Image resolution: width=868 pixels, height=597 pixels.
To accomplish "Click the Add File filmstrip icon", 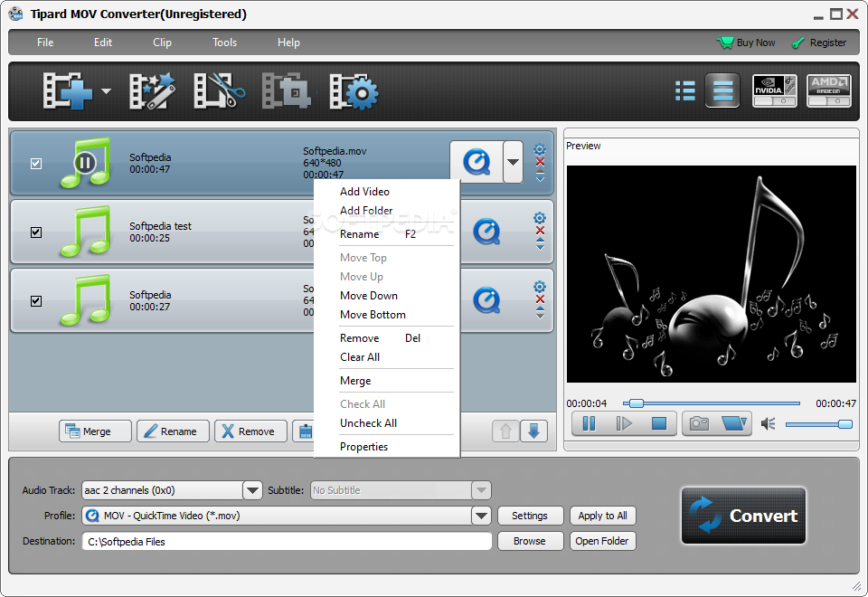I will (x=68, y=90).
